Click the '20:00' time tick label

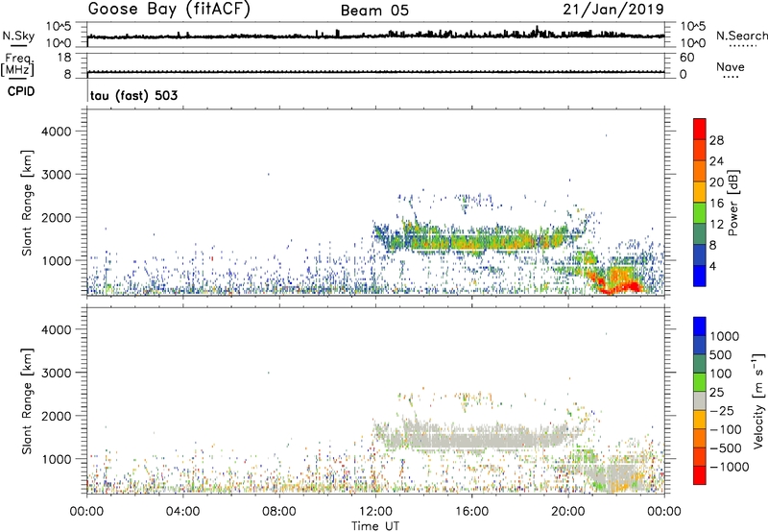pyautogui.click(x=568, y=512)
